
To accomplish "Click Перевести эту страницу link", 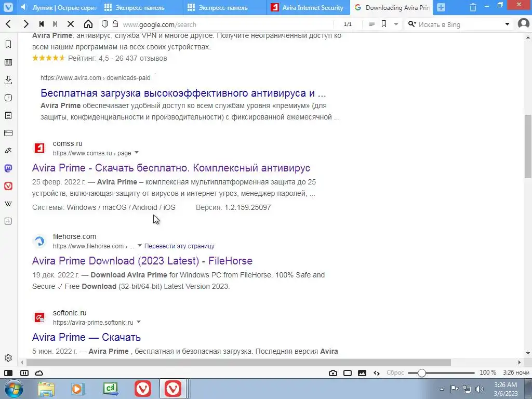I will click(x=179, y=246).
